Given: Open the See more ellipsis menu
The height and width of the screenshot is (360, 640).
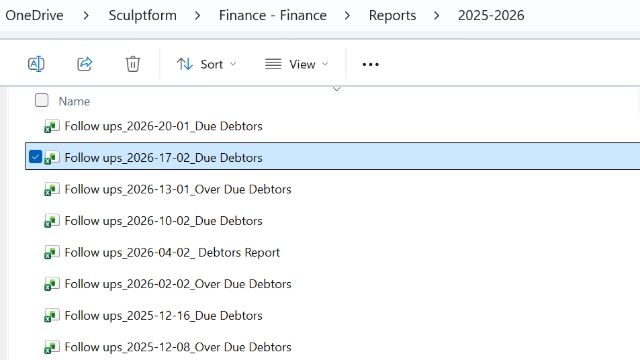Looking at the screenshot, I should point(371,64).
